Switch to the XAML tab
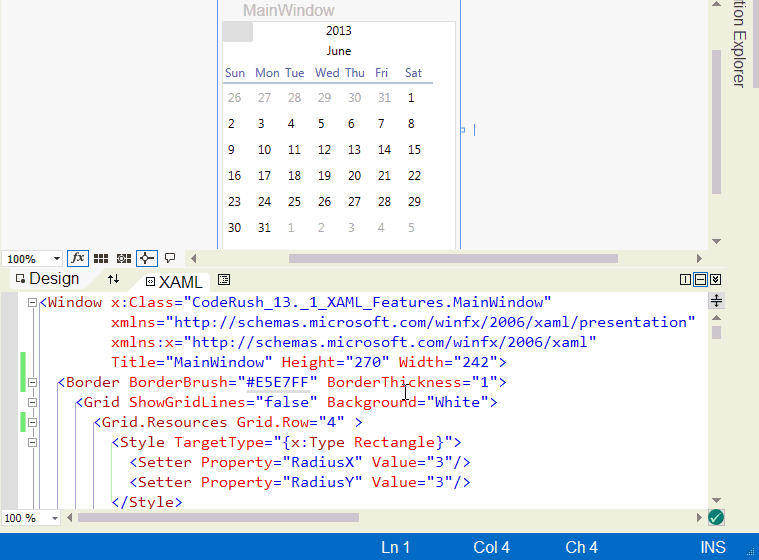The image size is (759, 560). 174,282
